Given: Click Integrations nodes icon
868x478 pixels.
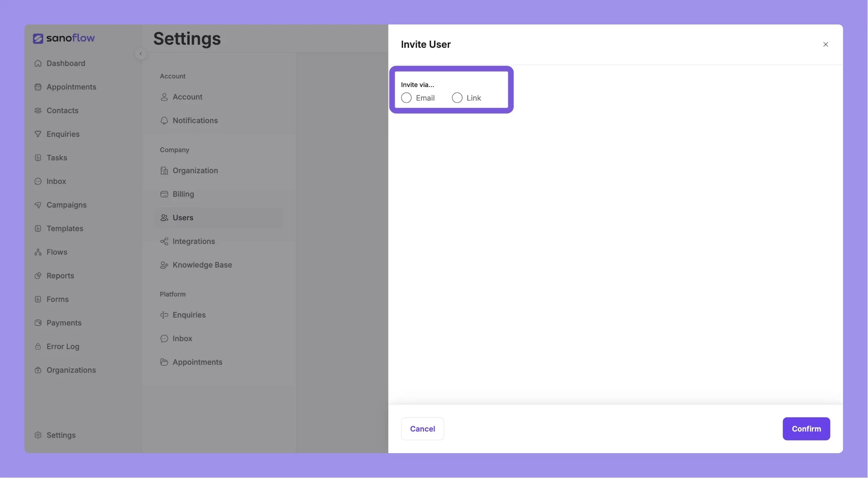Looking at the screenshot, I should coord(164,241).
